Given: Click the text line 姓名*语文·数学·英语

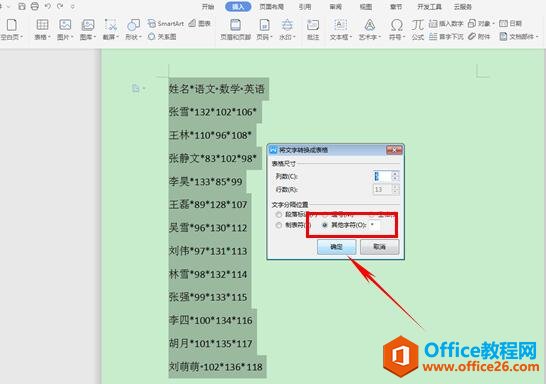Looking at the screenshot, I should click(217, 89).
